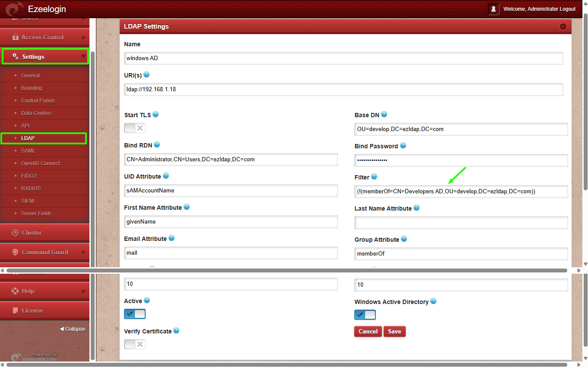Open the RADIUS settings page
The width and height of the screenshot is (588, 368).
click(31, 189)
